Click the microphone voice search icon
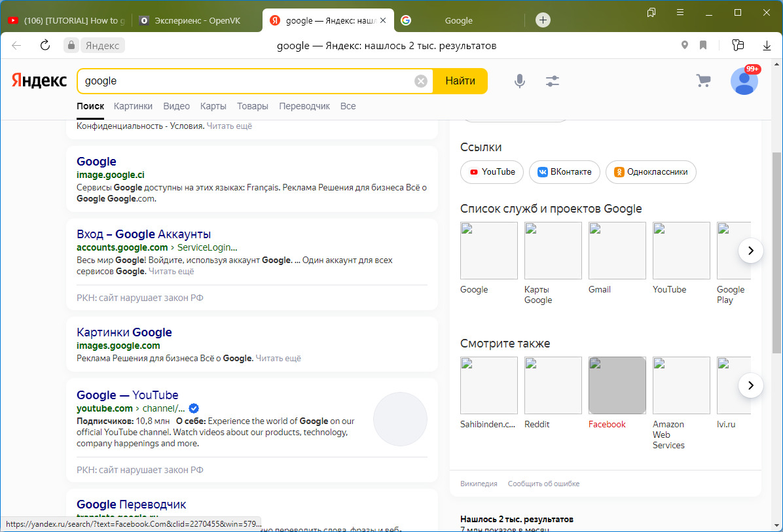This screenshot has height=532, width=783. [x=519, y=81]
